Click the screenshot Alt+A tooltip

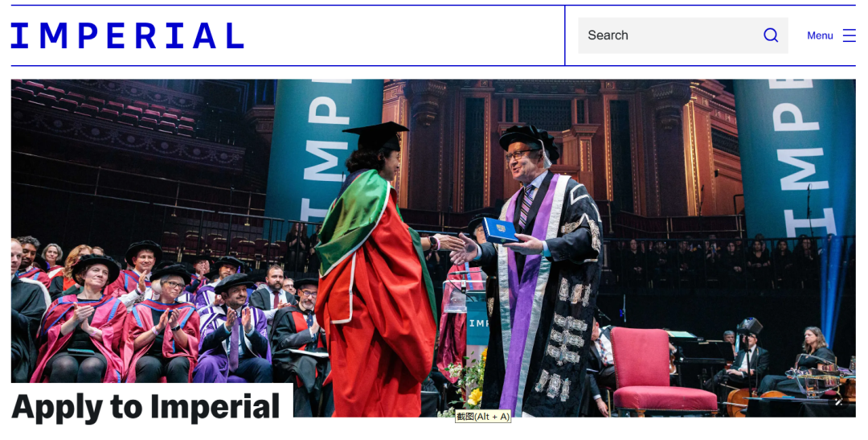coord(482,416)
